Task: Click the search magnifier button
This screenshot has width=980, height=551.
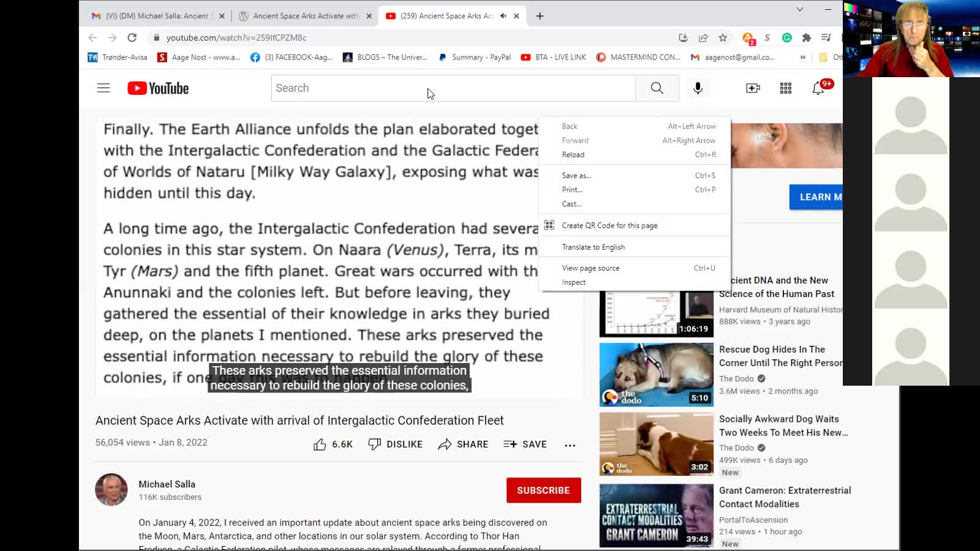Action: [x=657, y=88]
